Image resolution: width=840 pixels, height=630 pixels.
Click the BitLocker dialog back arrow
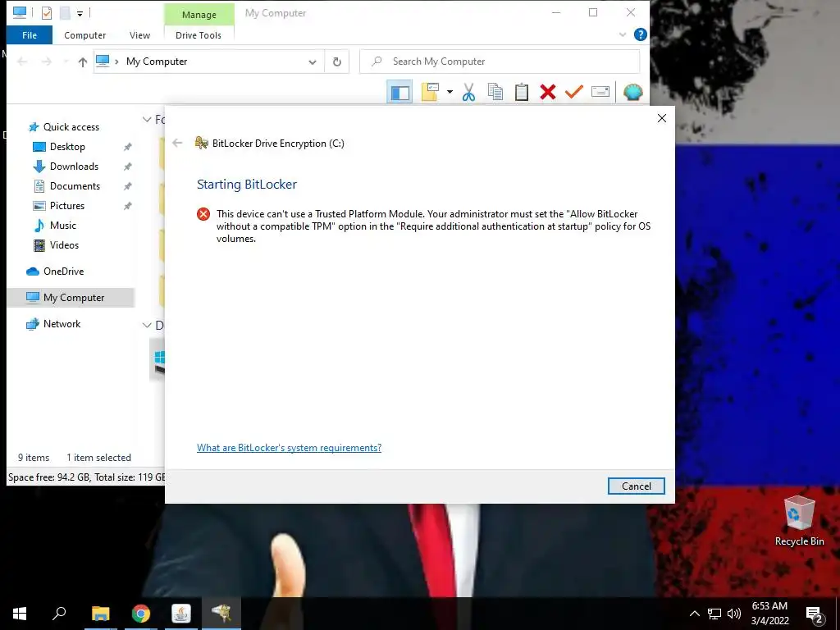[x=177, y=143]
